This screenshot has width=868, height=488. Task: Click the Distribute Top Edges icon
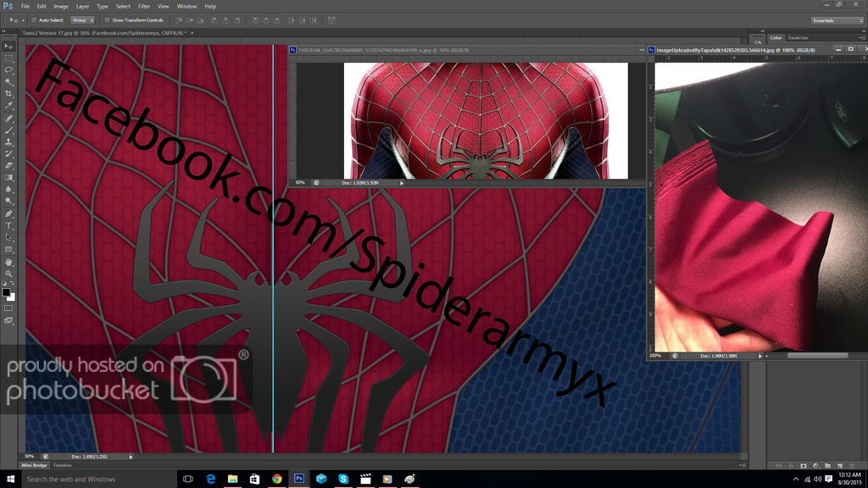click(x=254, y=20)
